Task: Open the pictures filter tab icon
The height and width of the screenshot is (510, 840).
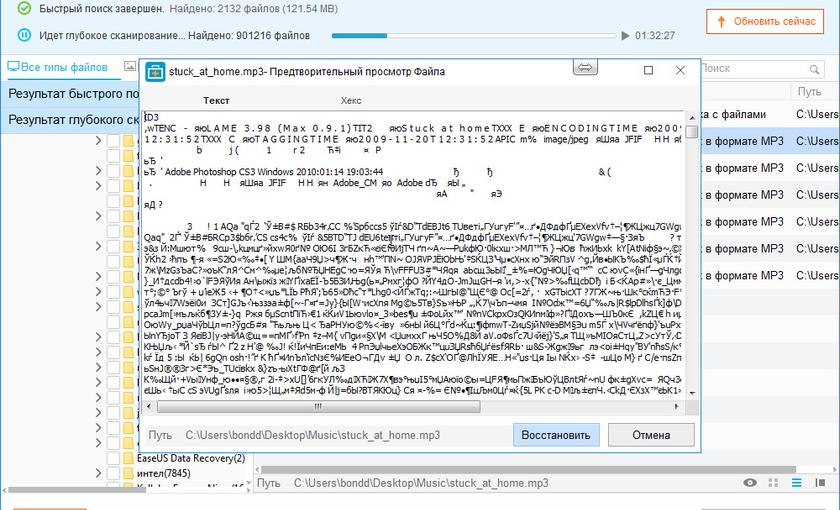Action: (130, 66)
